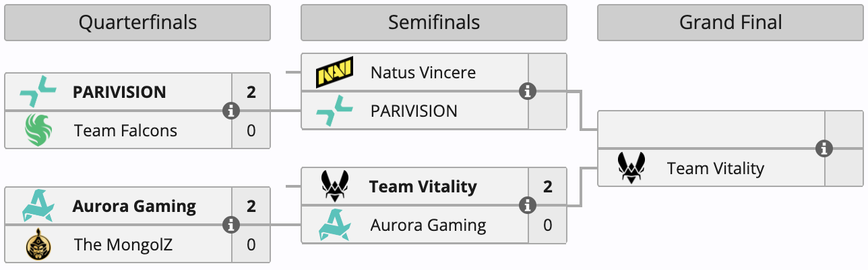Click The MongolZ team logo
This screenshot has height=270, width=868.
click(38, 244)
